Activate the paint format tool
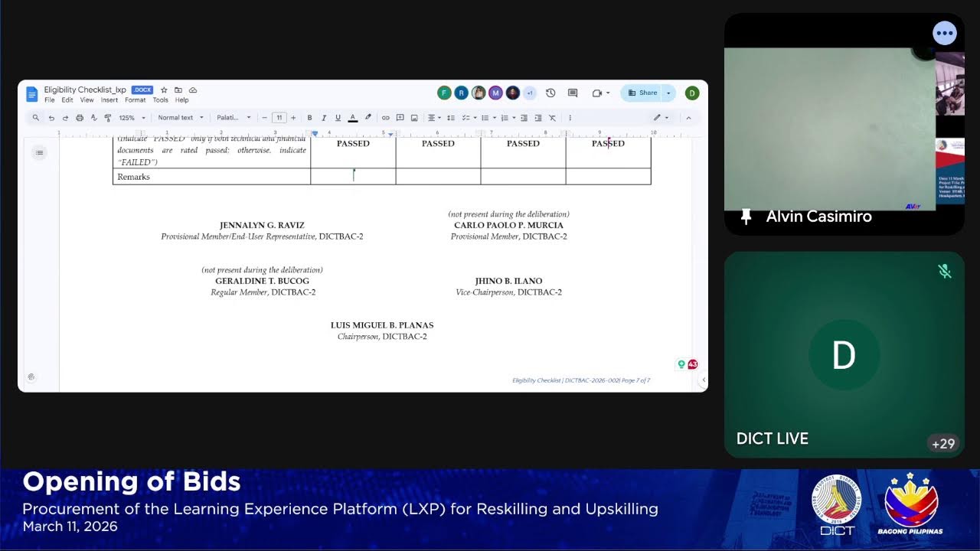980x551 pixels. [107, 118]
